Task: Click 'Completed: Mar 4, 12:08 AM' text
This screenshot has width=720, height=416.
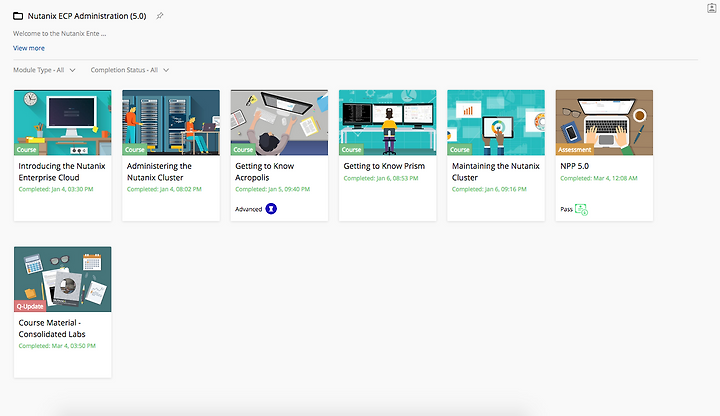Action: tap(599, 178)
